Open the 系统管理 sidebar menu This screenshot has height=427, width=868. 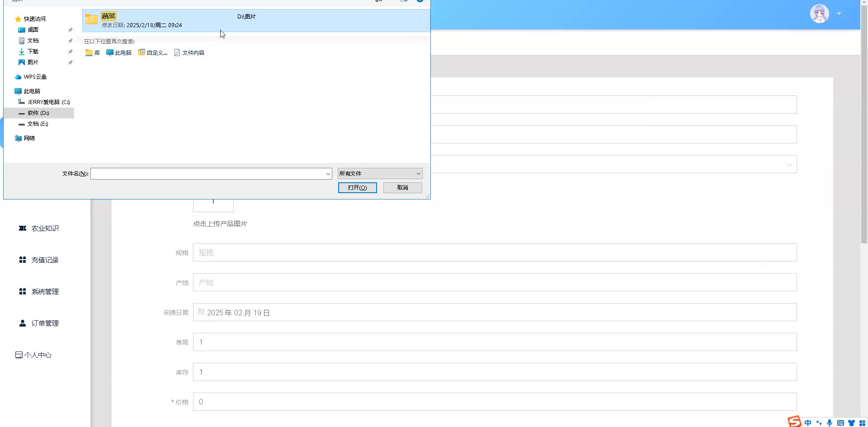click(x=39, y=292)
